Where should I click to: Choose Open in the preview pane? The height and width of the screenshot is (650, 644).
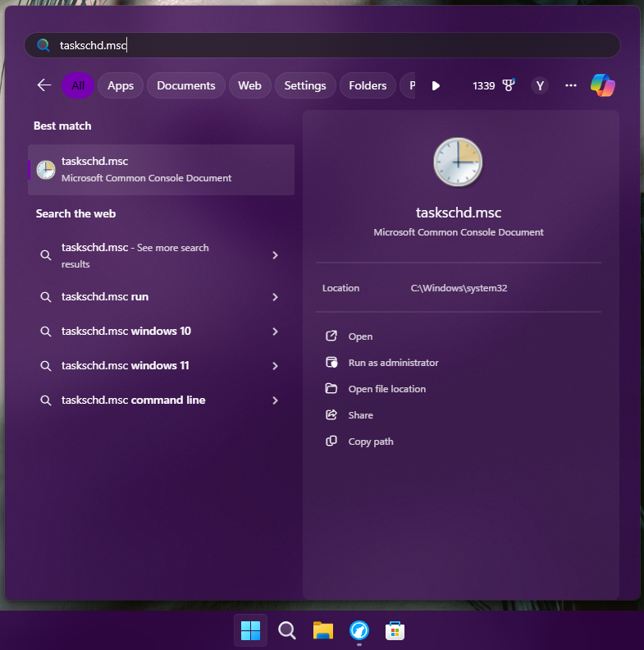(x=360, y=336)
